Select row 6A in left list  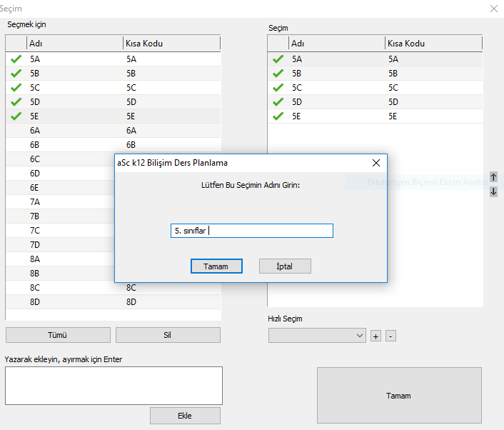(113, 131)
